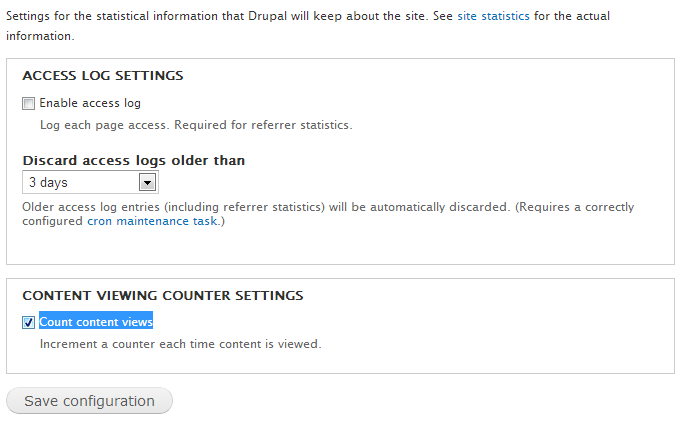Click the 'Increment a counter' description text

(x=180, y=344)
